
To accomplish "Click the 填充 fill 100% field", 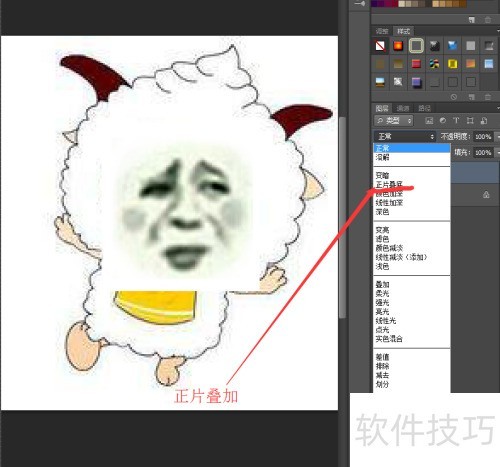I will (483, 153).
